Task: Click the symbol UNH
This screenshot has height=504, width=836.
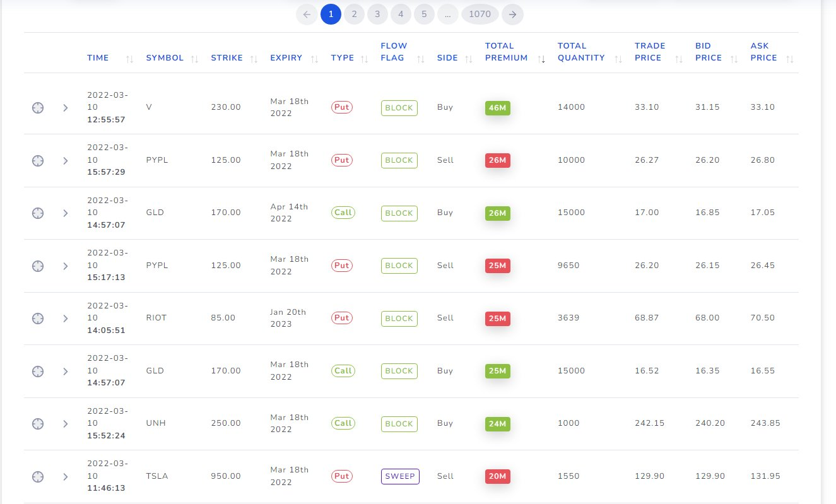Action: coord(156,423)
